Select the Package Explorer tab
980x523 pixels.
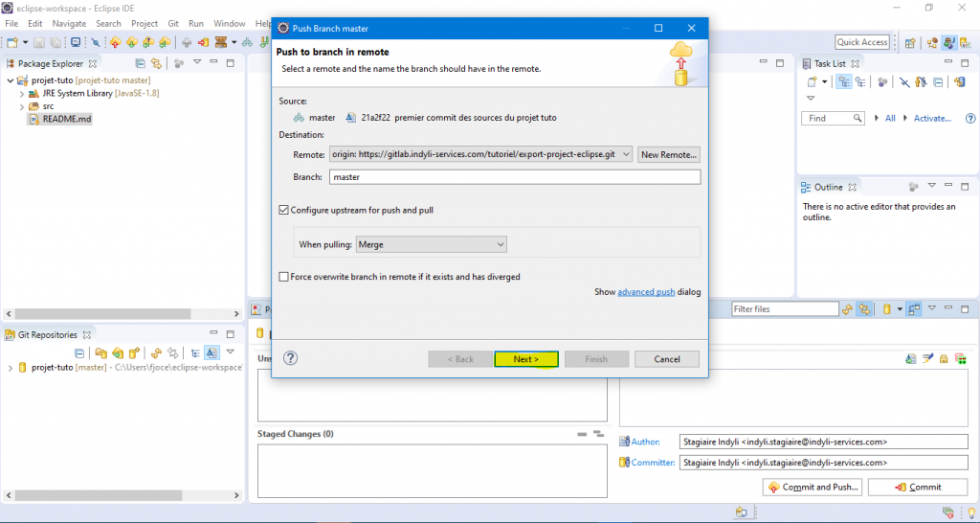[50, 64]
